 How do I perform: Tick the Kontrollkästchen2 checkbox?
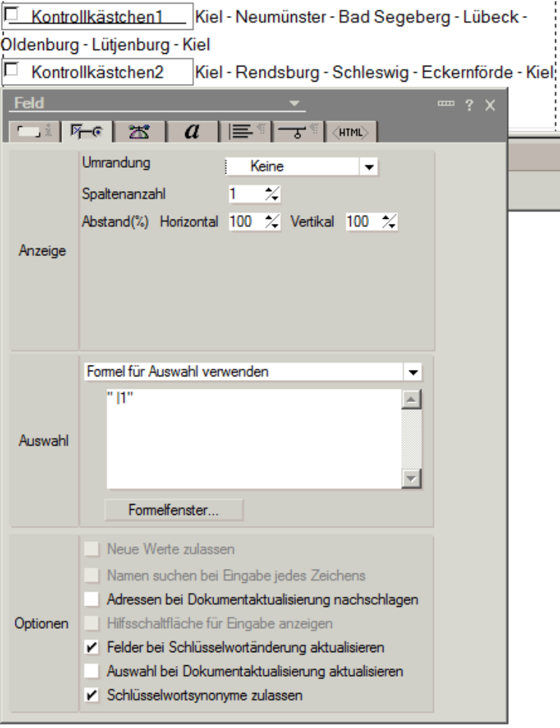click(x=11, y=70)
